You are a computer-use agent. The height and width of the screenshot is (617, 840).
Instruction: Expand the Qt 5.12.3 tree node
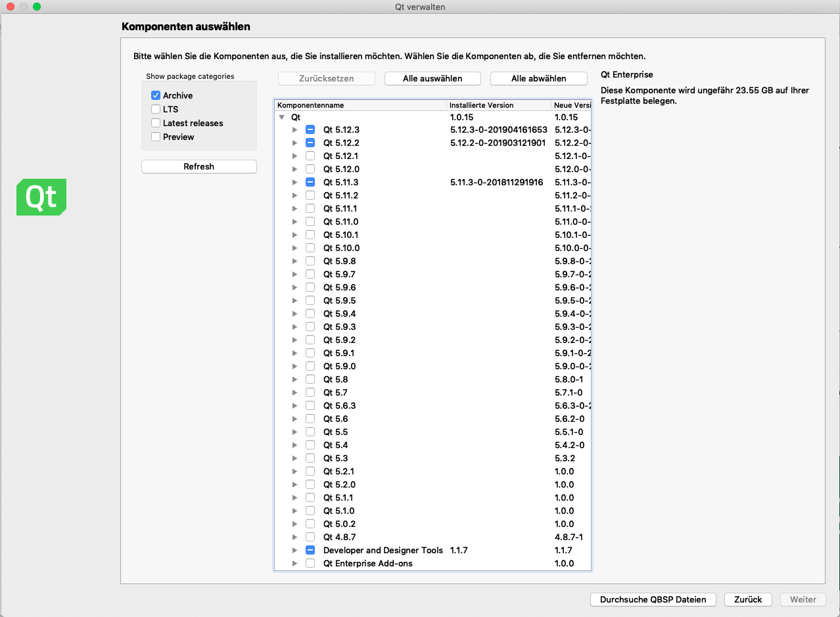click(x=295, y=129)
